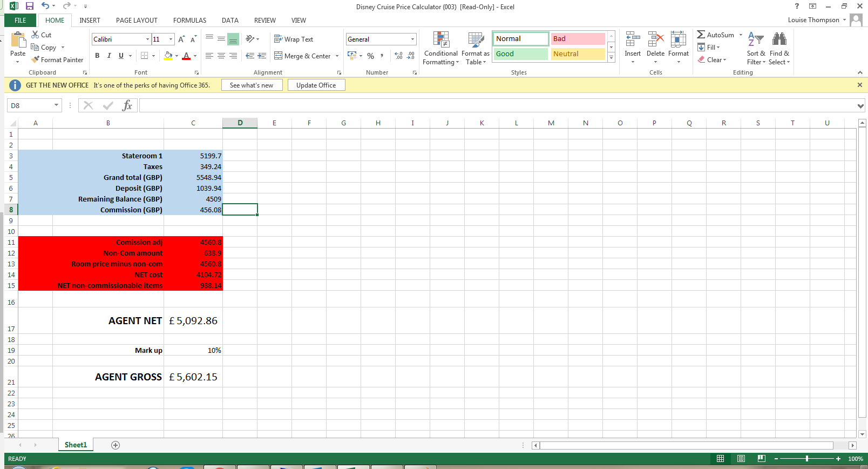
Task: Open the Fill dropdown
Action: pyautogui.click(x=709, y=47)
